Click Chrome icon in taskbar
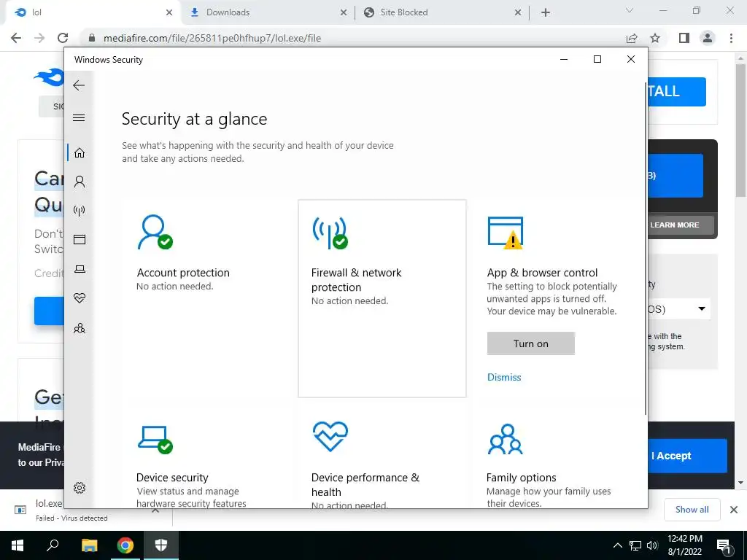The width and height of the screenshot is (747, 560). (125, 545)
